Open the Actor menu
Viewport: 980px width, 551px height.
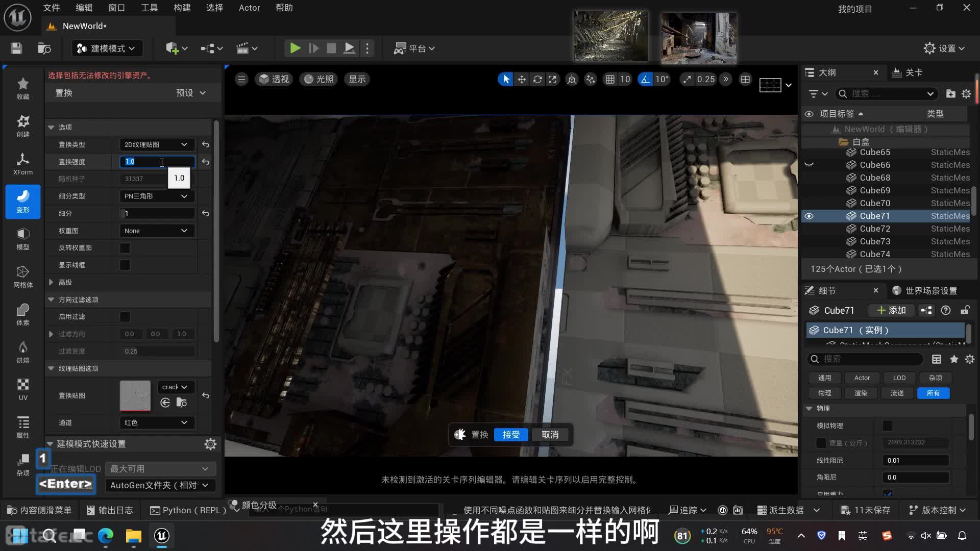pyautogui.click(x=249, y=8)
